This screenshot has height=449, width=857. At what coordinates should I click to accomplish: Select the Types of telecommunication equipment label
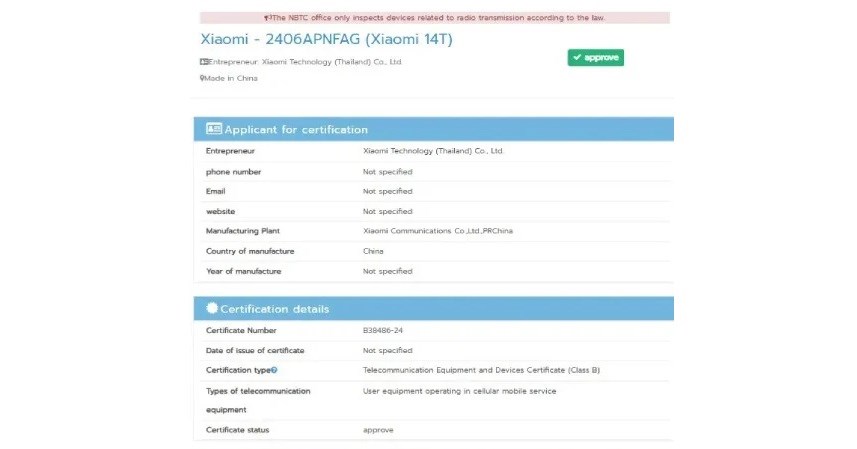[258, 400]
